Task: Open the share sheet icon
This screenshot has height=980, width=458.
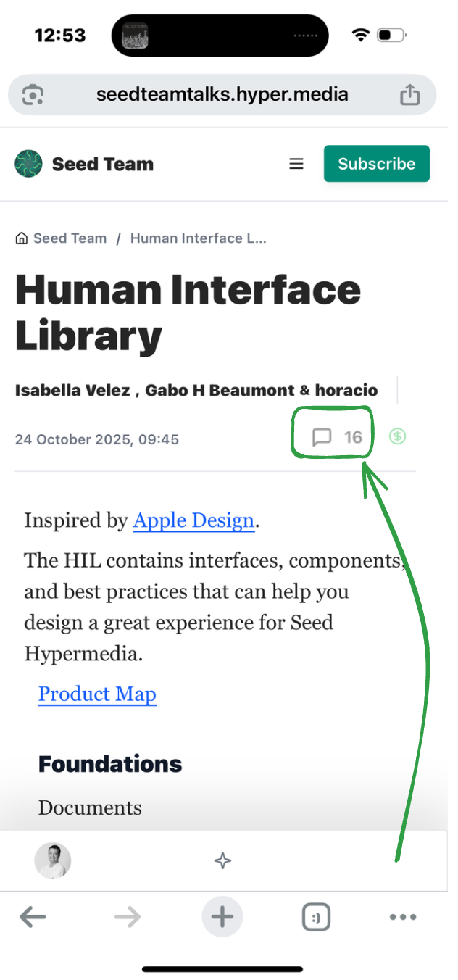Action: [409, 95]
